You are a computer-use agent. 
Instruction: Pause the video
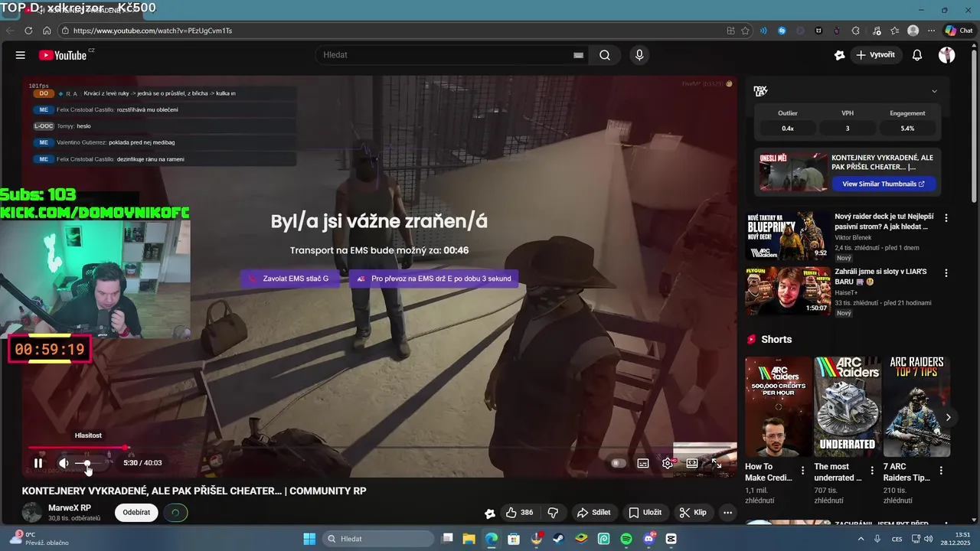click(38, 463)
